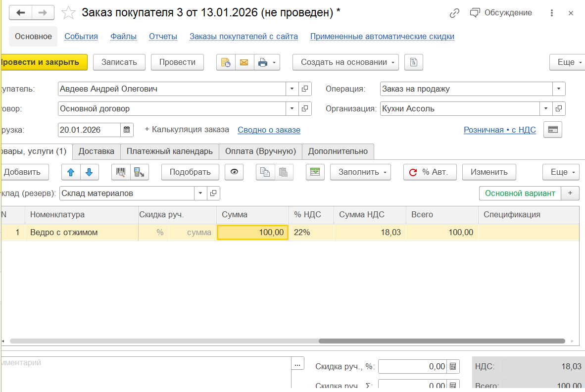Viewport: 585px width, 392px height.
Task: Open the Платежный календарь tab
Action: [170, 151]
